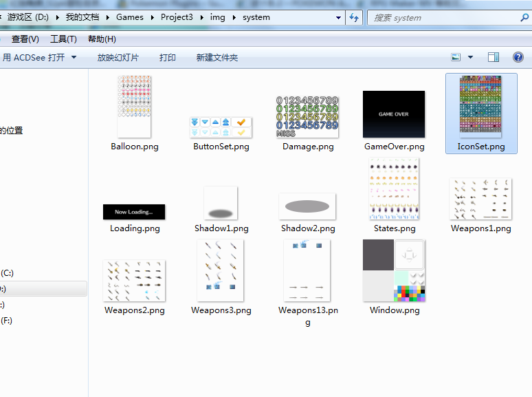Select the GameOver.png thumbnail
Viewport: 532px width, 397px height.
point(394,114)
